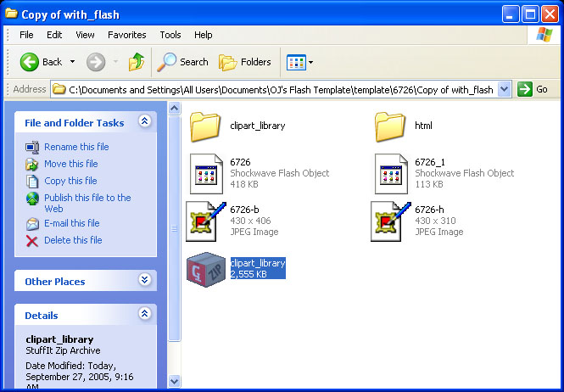Select the html folder icon
564x392 pixels.
[x=391, y=126]
